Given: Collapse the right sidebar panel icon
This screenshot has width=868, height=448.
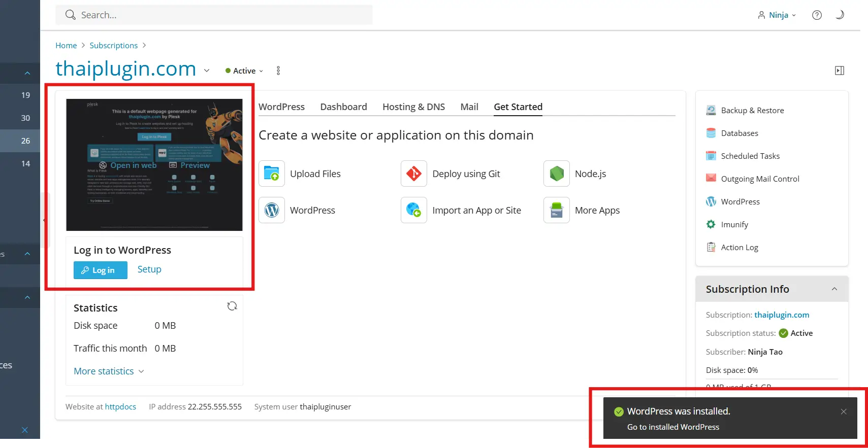Looking at the screenshot, I should (840, 71).
